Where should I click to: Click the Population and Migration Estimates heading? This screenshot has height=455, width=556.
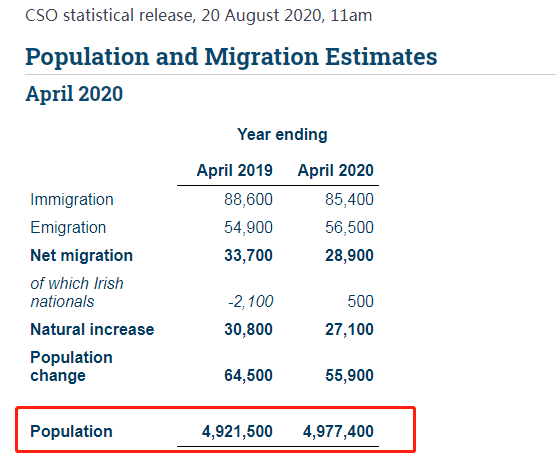tap(231, 57)
